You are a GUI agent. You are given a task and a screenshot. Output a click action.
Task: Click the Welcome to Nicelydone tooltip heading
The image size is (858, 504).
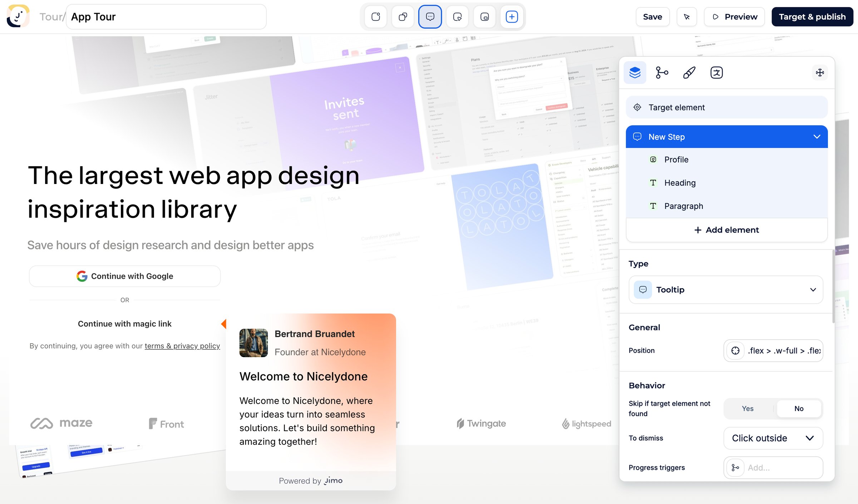pyautogui.click(x=304, y=376)
